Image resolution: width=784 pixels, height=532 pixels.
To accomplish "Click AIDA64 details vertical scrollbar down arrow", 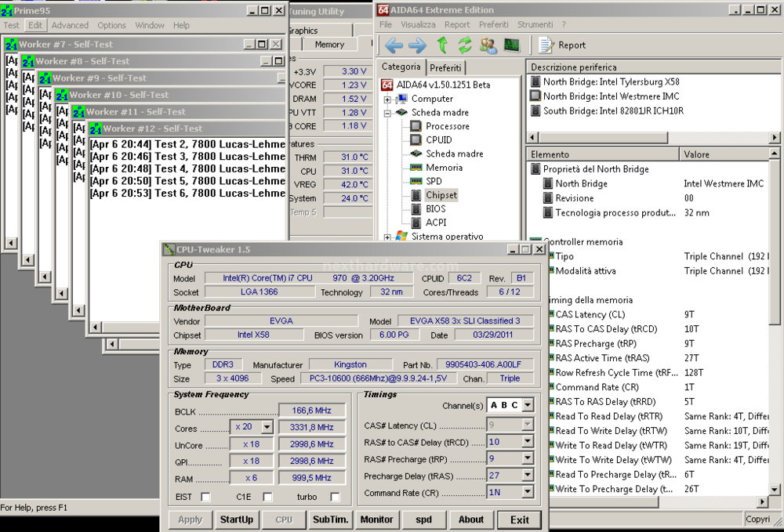I will click(774, 490).
